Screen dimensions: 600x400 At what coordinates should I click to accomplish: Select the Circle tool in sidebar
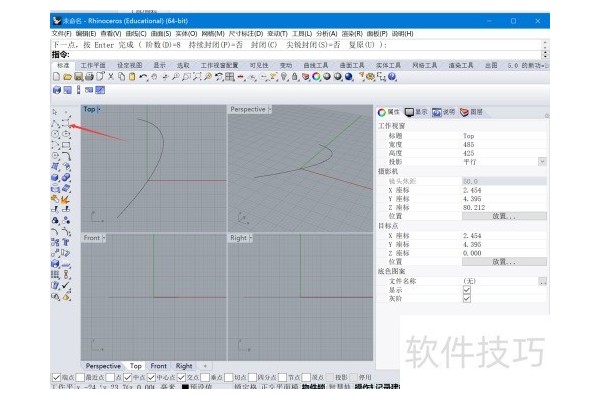(55, 134)
